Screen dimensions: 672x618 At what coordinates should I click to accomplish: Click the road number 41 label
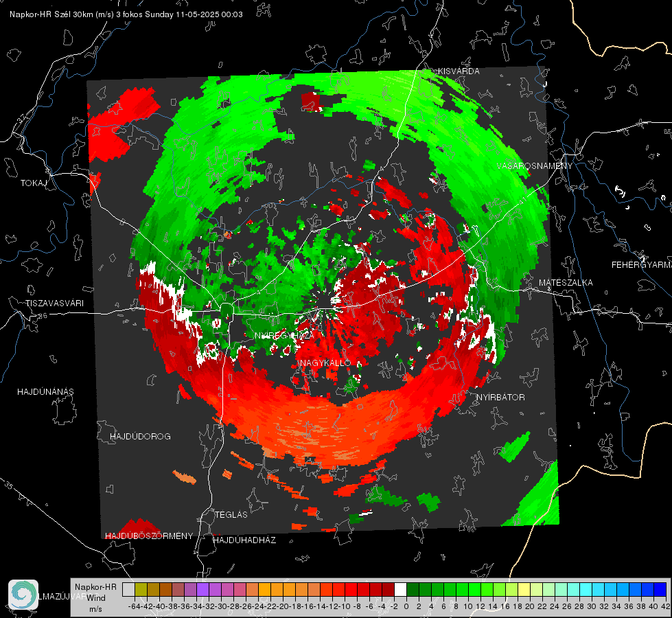pyautogui.click(x=522, y=201)
